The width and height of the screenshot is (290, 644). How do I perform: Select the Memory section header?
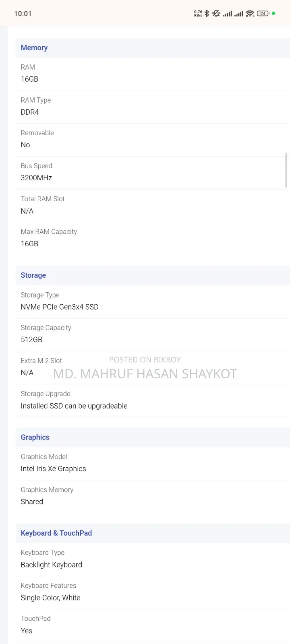click(153, 48)
